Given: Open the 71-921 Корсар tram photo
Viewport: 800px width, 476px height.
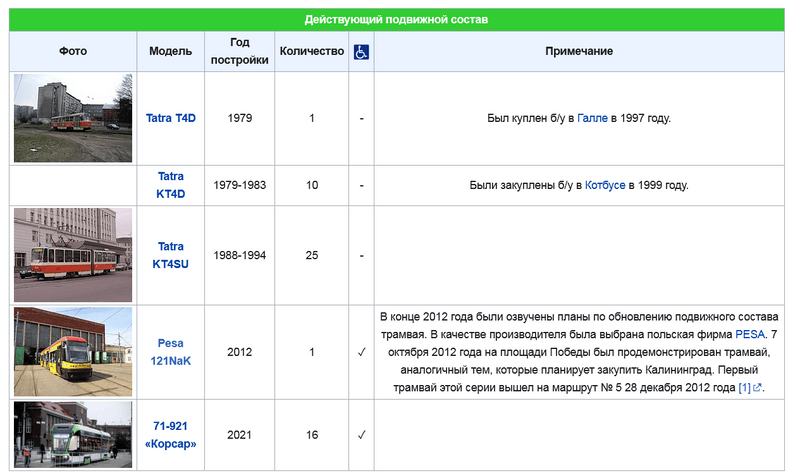Looking at the screenshot, I should coord(73,435).
